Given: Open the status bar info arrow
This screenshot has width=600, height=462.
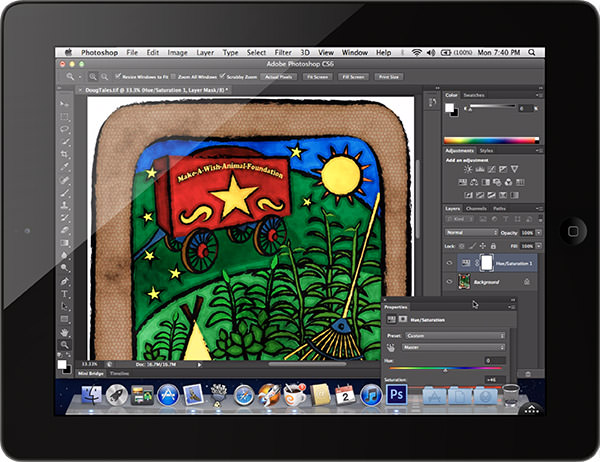Looking at the screenshot, I should (199, 365).
